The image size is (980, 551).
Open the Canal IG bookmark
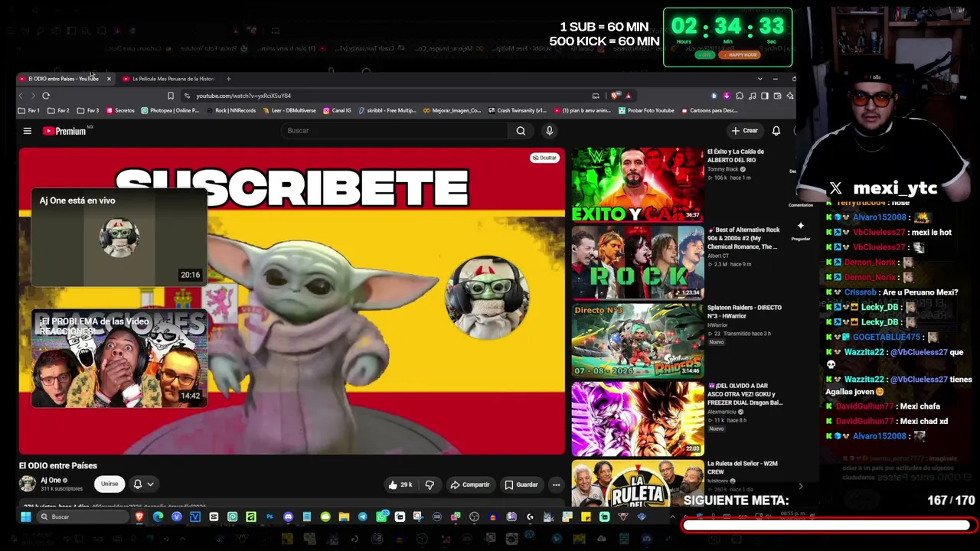point(337,110)
